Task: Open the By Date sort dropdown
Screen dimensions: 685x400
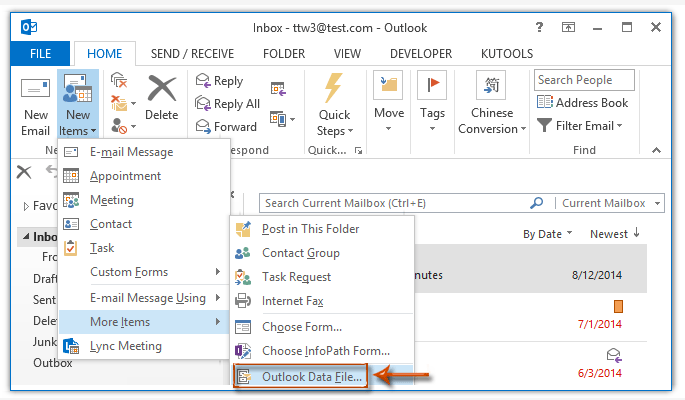Action: point(547,234)
